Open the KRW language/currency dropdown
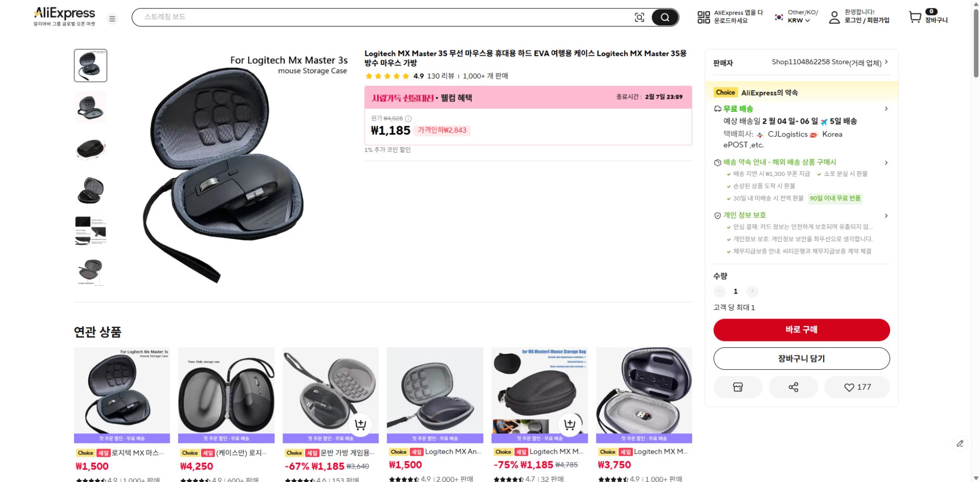 coord(798,20)
